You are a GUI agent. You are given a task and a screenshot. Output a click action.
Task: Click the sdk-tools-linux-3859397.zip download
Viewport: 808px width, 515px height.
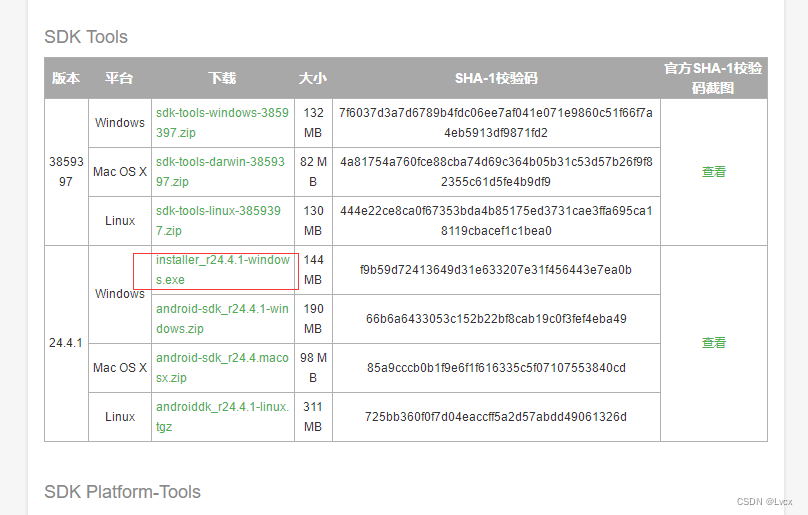point(218,221)
